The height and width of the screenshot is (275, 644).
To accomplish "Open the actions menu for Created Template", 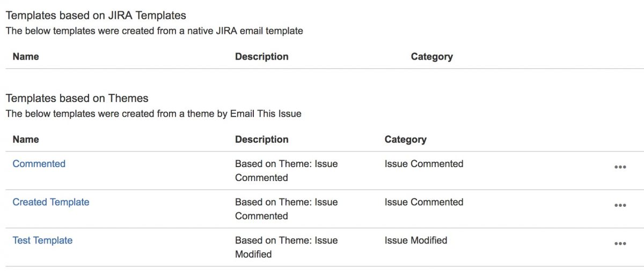I will click(x=620, y=205).
